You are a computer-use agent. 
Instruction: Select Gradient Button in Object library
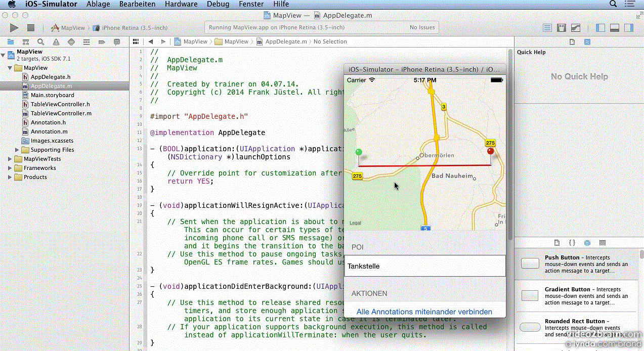[x=576, y=296]
